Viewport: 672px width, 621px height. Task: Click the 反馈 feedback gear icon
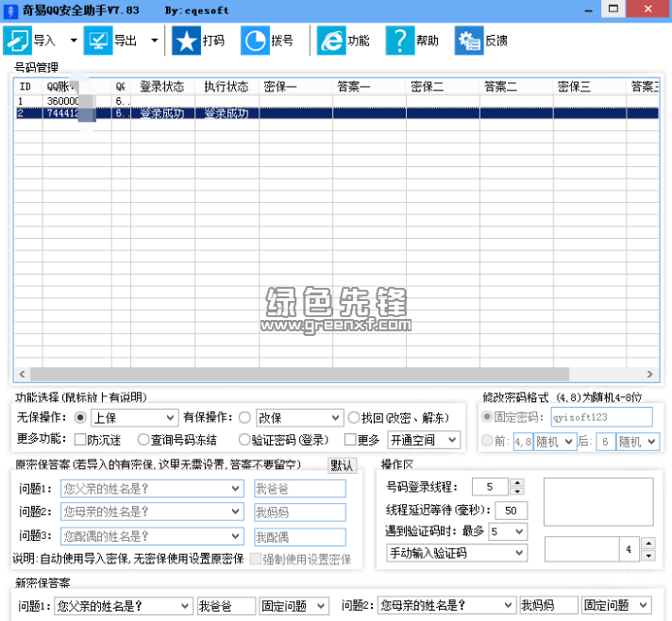[469, 41]
